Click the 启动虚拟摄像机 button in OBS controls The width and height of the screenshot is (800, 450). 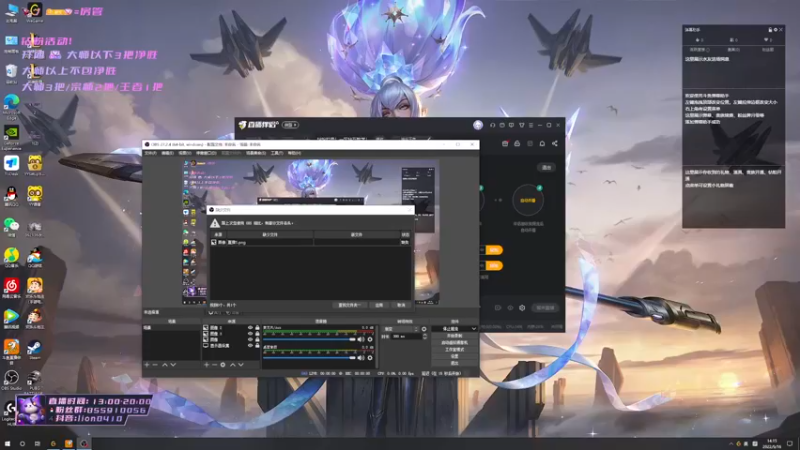[x=455, y=343]
